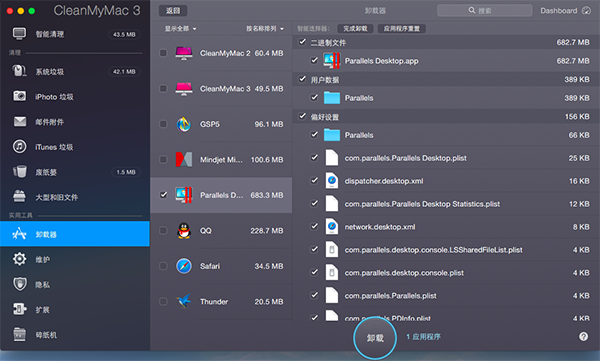This screenshot has width=600, height=361.
Task: Tick the CleanMyMac 2 checkbox
Action: (x=163, y=53)
